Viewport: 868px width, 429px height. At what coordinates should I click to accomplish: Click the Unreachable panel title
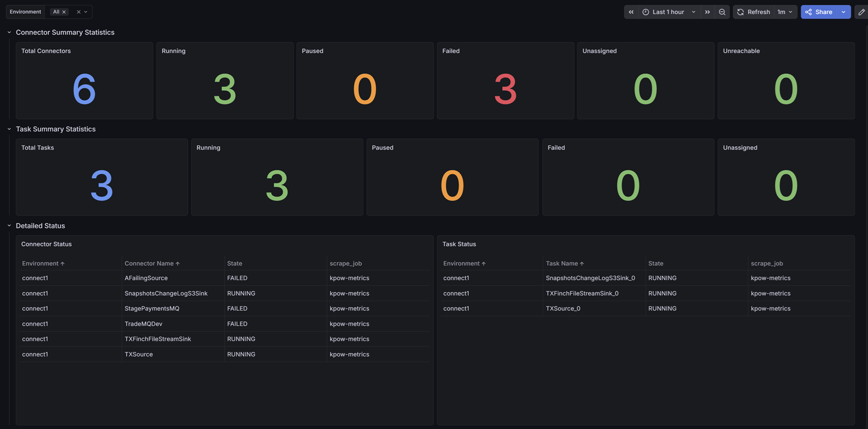(741, 51)
